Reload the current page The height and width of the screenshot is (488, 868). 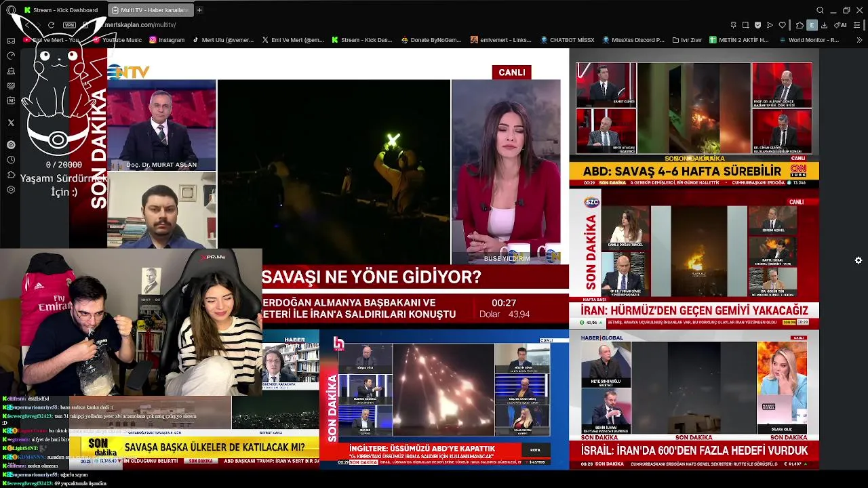tap(51, 25)
